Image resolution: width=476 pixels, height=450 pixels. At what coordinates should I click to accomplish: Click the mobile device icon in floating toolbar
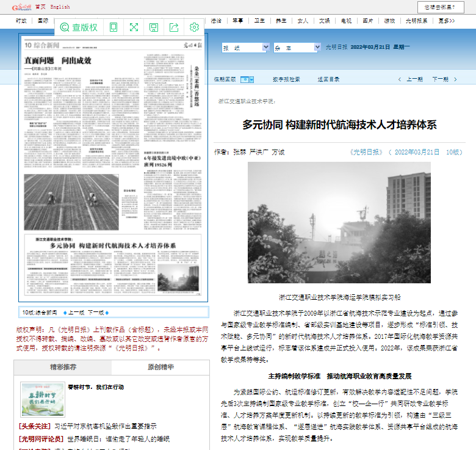(x=114, y=27)
